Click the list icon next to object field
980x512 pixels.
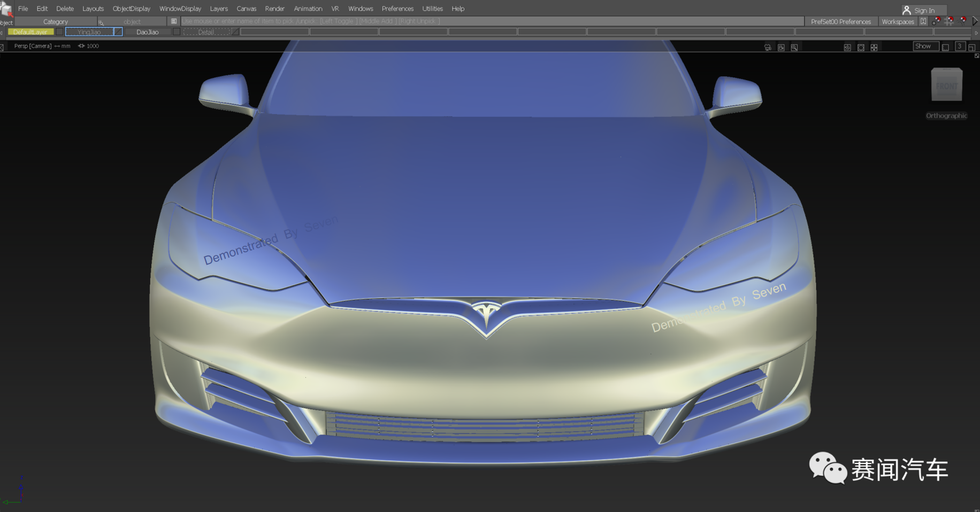174,21
